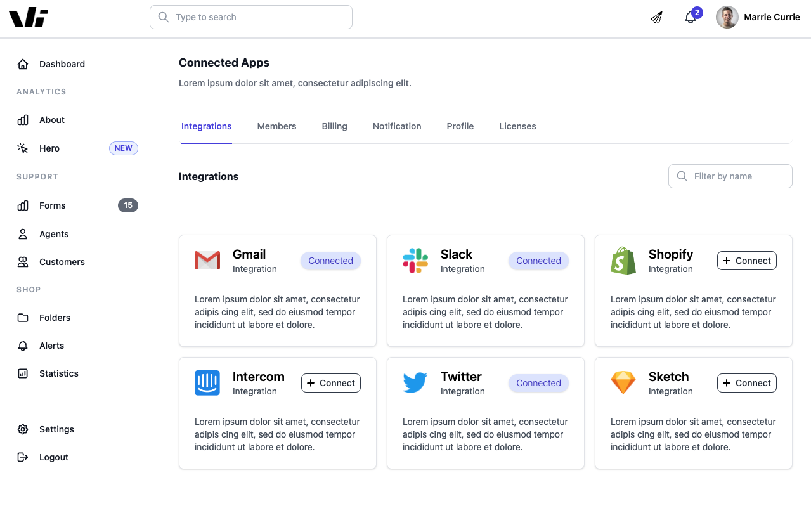Click the Hero cursor-click icon
811x532 pixels.
[x=23, y=148]
